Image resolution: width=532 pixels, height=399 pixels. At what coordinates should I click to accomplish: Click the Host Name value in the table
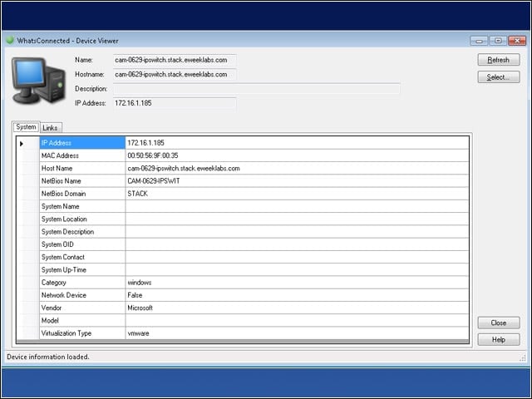coord(184,168)
